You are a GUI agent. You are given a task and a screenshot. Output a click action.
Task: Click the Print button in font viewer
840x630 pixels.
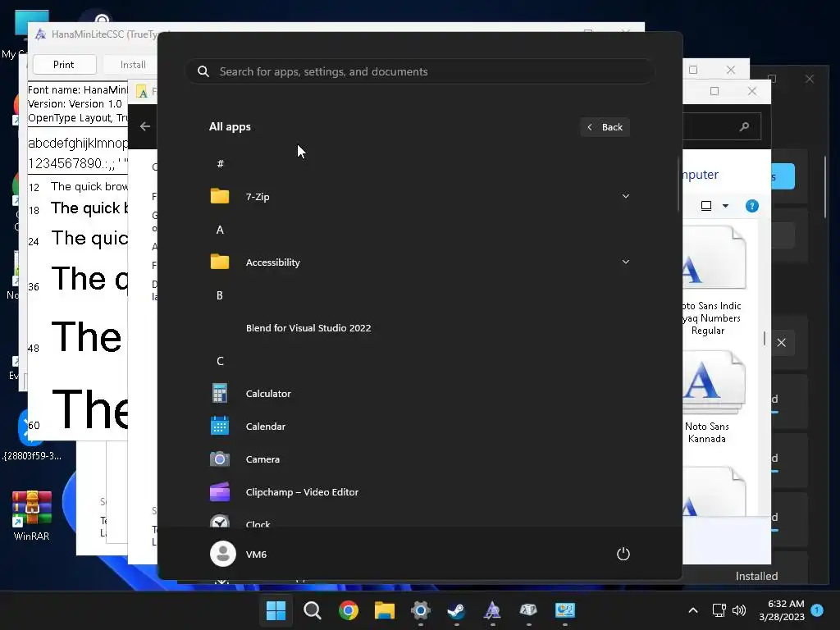64,64
